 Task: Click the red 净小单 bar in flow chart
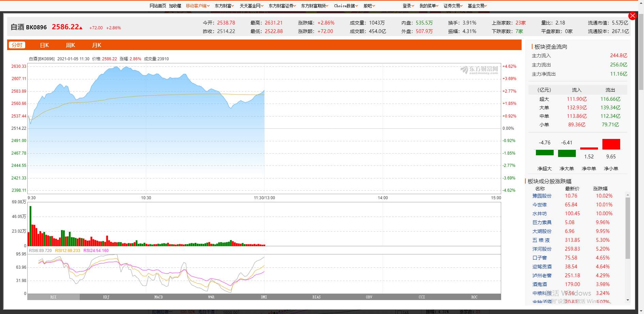pyautogui.click(x=611, y=144)
